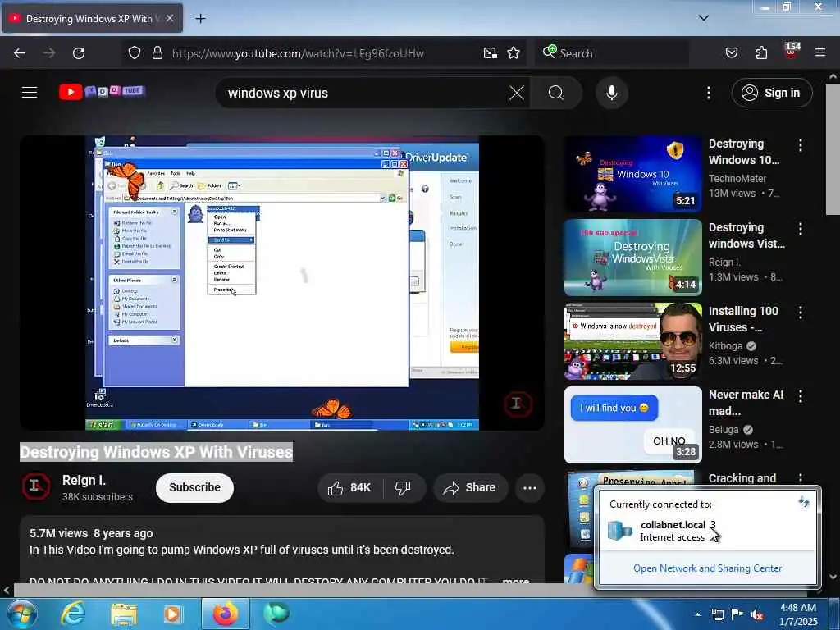Open more actions ellipsis under video
The image size is (840, 630).
529,487
